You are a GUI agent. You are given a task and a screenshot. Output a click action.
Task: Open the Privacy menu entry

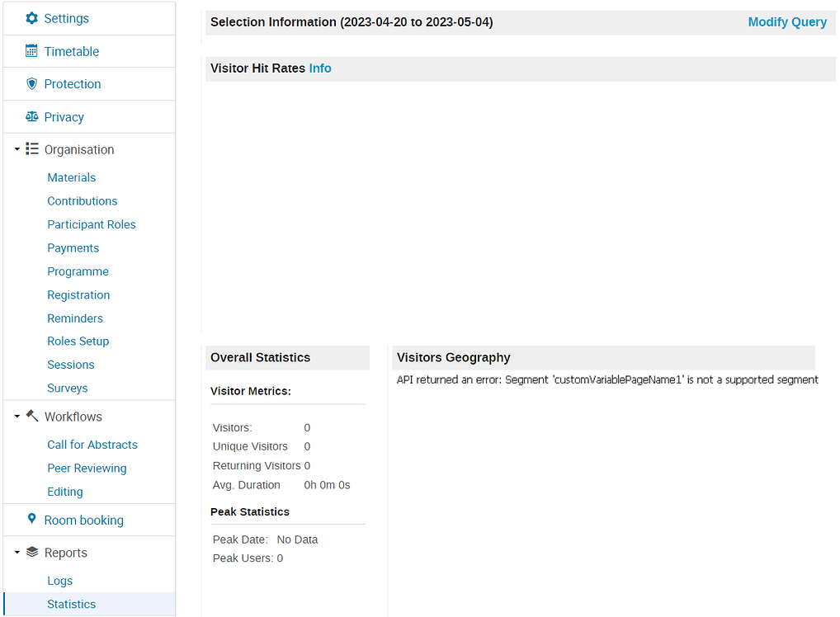click(x=89, y=117)
